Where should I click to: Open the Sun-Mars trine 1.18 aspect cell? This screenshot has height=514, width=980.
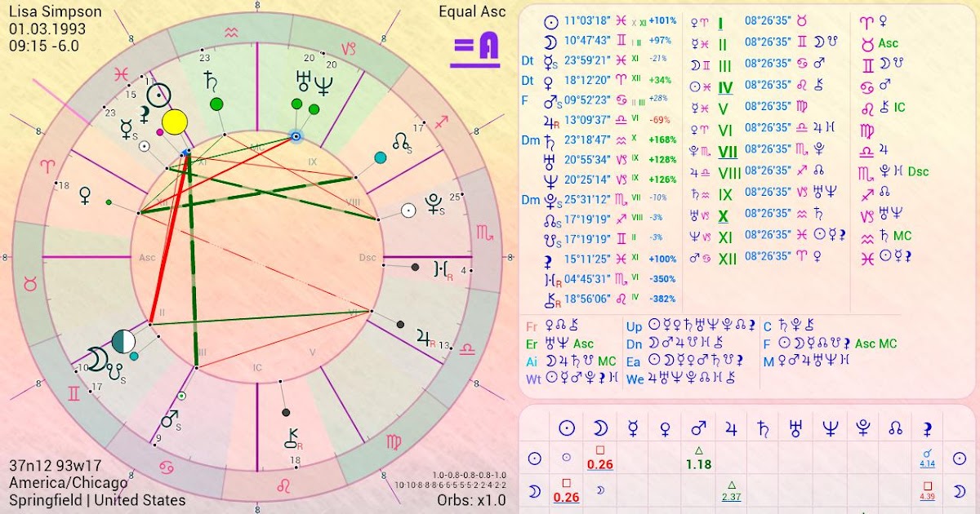point(698,458)
